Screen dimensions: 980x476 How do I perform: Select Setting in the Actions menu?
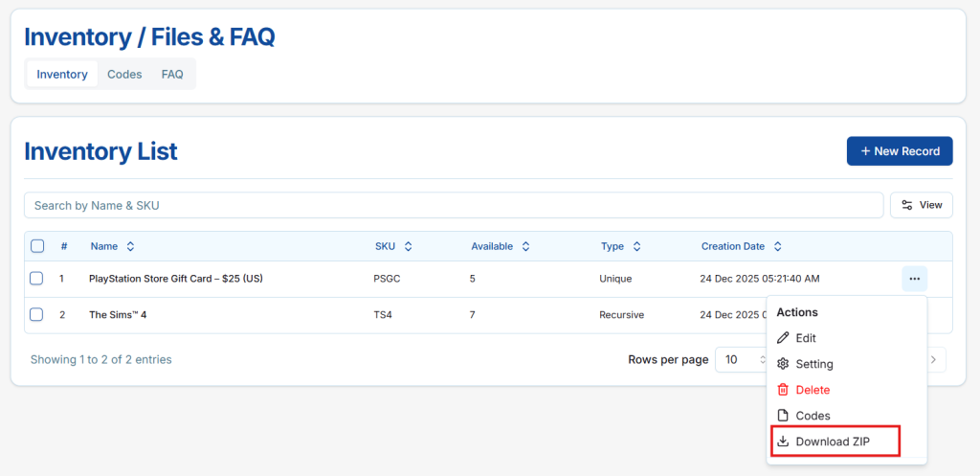coord(813,364)
